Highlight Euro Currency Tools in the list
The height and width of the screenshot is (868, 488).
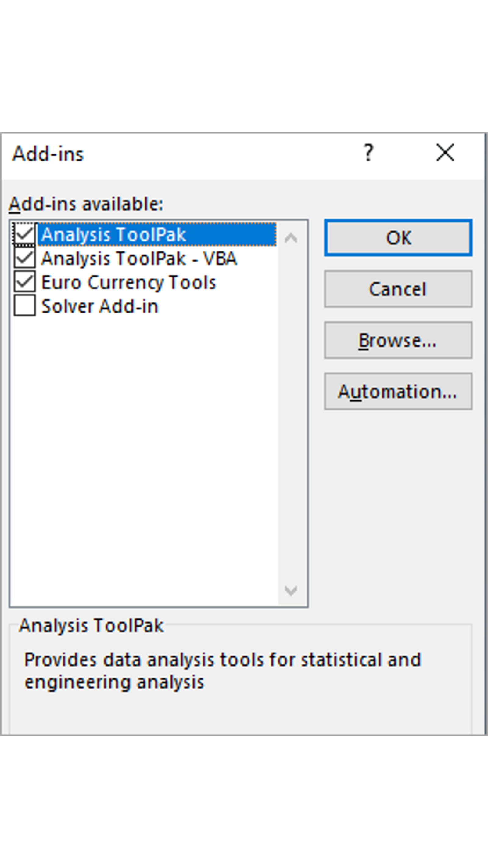coord(128,282)
